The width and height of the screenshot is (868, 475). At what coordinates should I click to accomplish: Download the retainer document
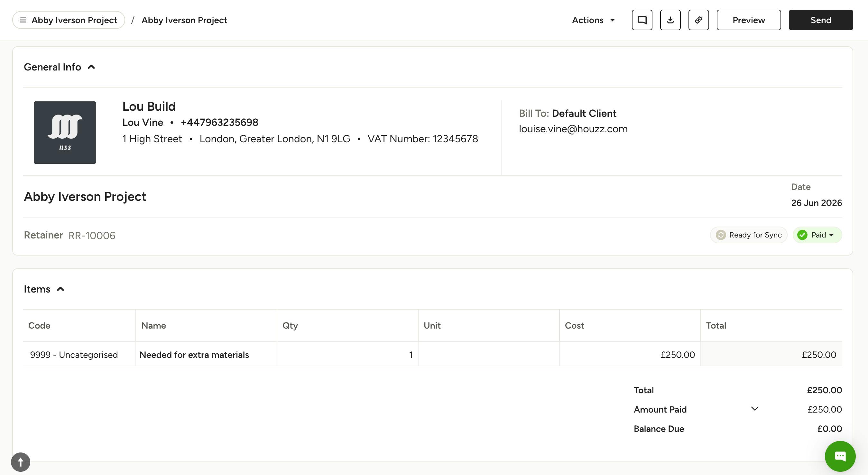tap(670, 20)
